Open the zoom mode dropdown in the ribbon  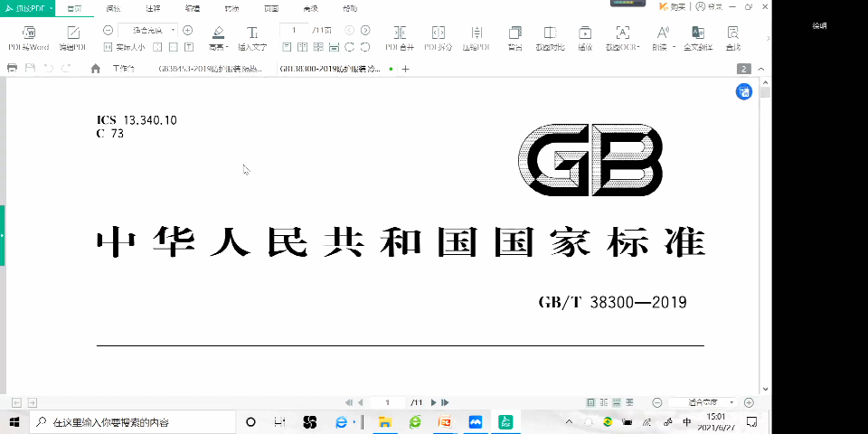tap(174, 30)
